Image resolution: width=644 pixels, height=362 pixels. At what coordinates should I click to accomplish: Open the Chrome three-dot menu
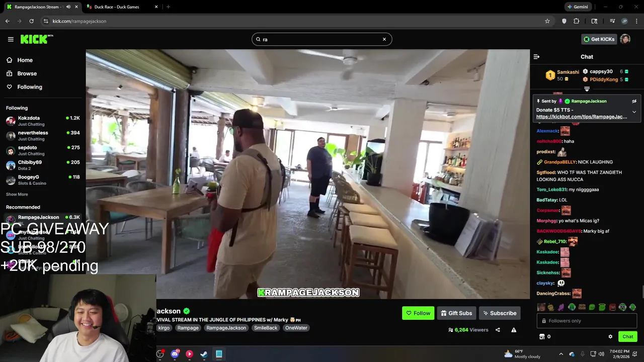[x=637, y=21]
